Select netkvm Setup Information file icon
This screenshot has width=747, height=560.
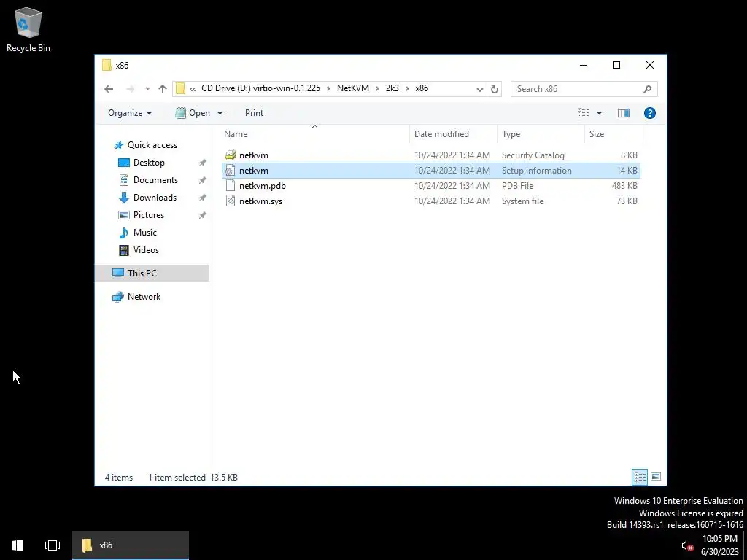[231, 171]
